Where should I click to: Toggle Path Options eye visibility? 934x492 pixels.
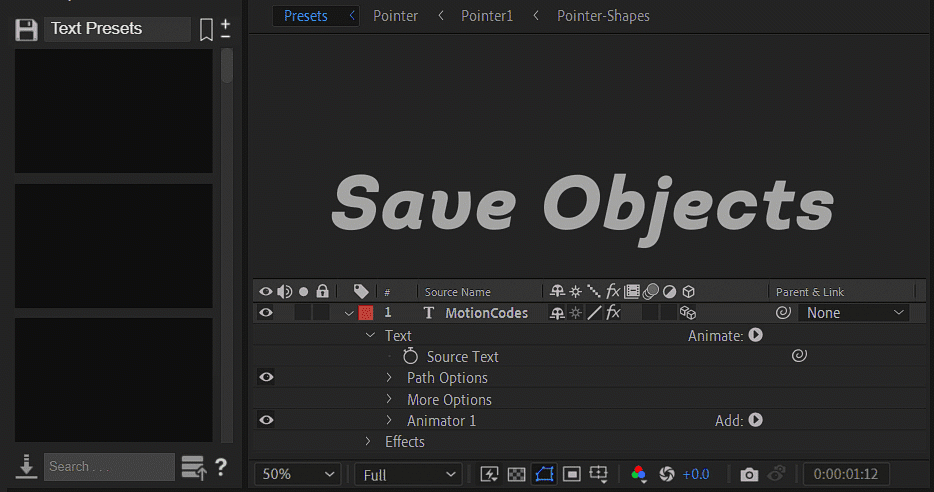pos(266,377)
